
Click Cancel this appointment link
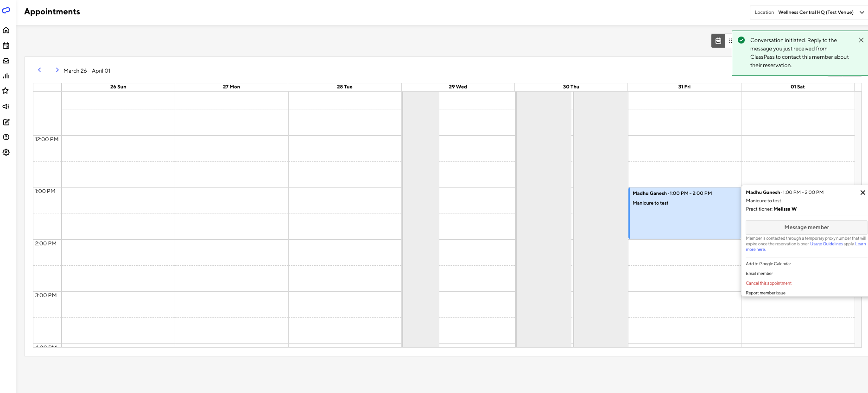pos(768,283)
